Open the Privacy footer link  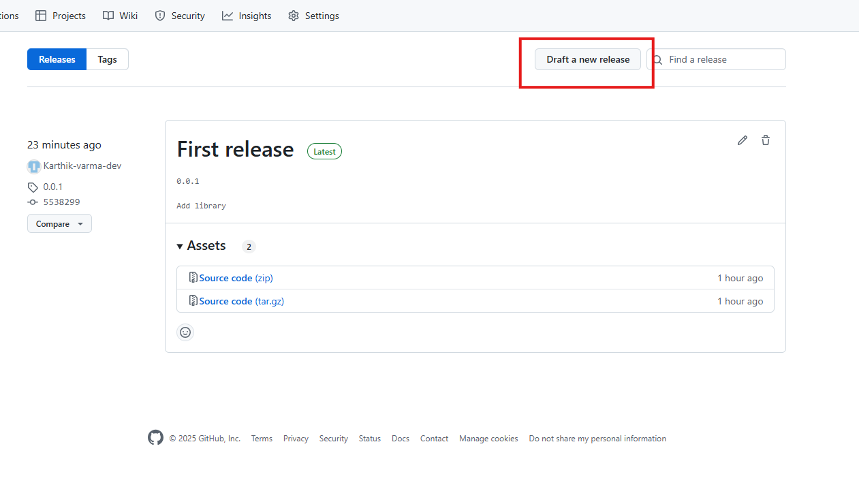click(x=296, y=439)
